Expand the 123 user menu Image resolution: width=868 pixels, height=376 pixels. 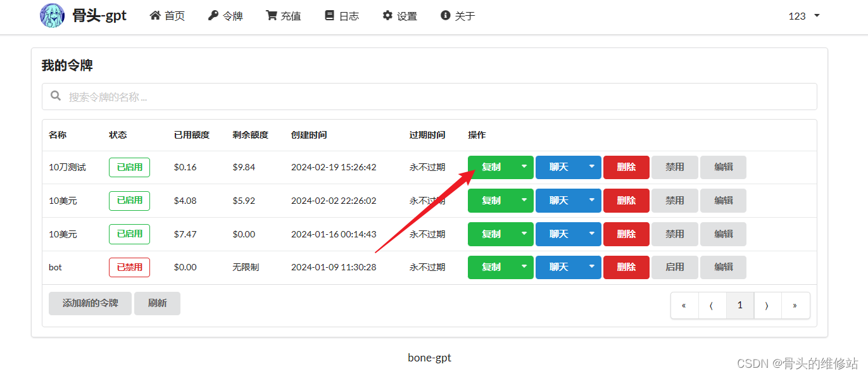click(803, 16)
